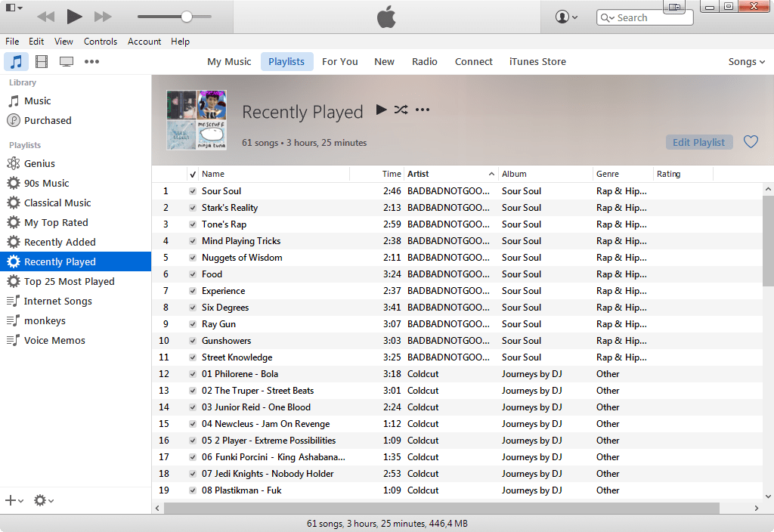The image size is (774, 532).
Task: Open the View menu
Action: click(x=63, y=42)
